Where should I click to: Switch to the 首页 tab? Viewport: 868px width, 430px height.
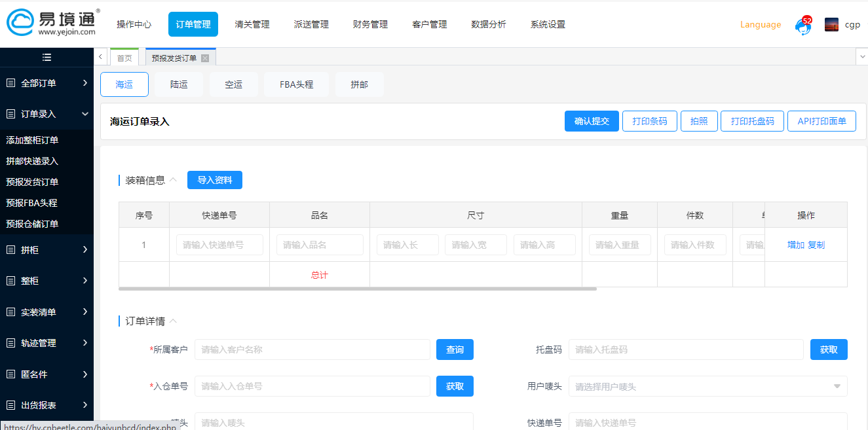point(124,58)
